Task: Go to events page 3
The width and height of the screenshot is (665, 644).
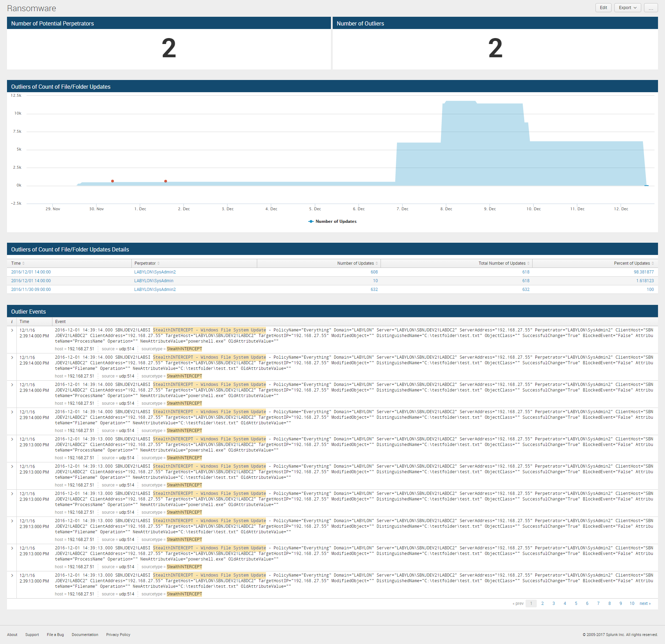Action: click(x=554, y=603)
